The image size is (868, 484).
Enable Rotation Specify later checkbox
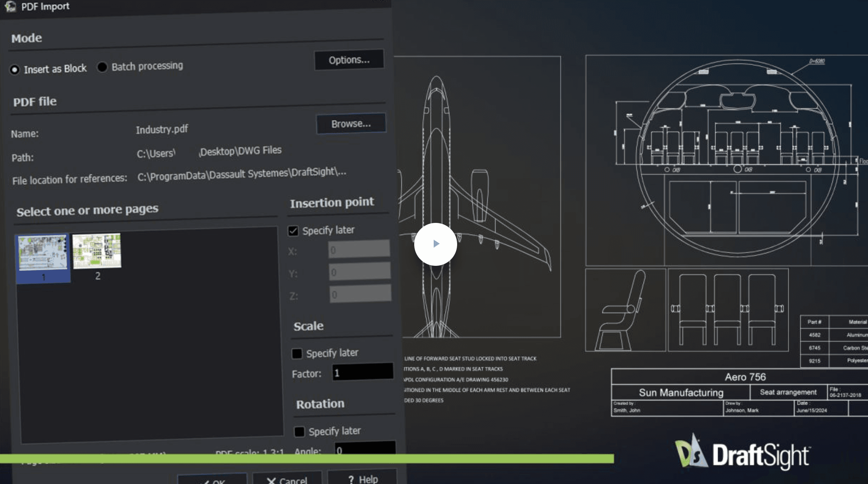click(299, 432)
